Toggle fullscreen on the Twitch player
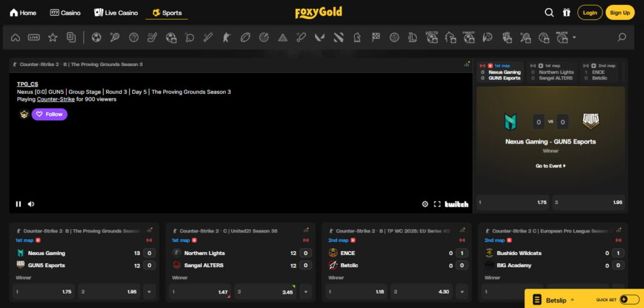Screen dimensions: 644x308 coord(437,204)
